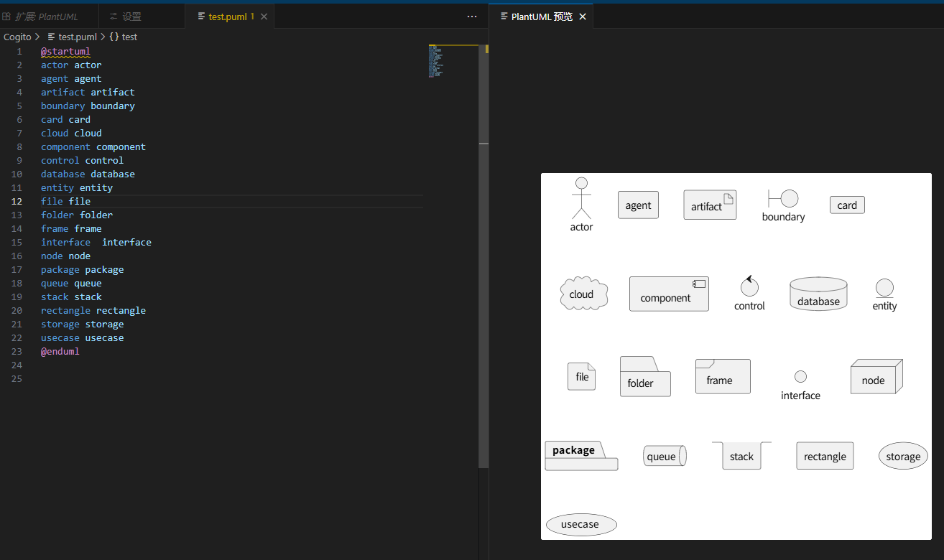The height and width of the screenshot is (560, 944).
Task: Click the storage ellipse in preview
Action: point(903,456)
